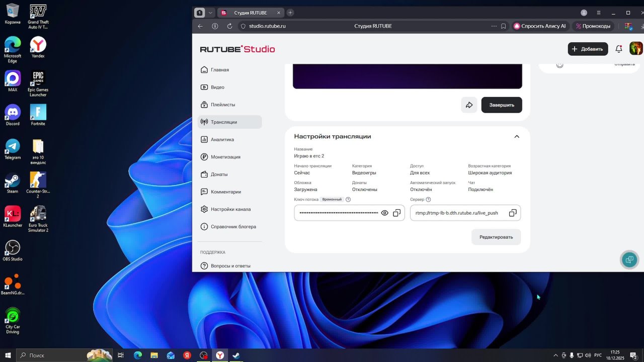
Task: Open Плейлисты in the sidebar
Action: pos(230,105)
